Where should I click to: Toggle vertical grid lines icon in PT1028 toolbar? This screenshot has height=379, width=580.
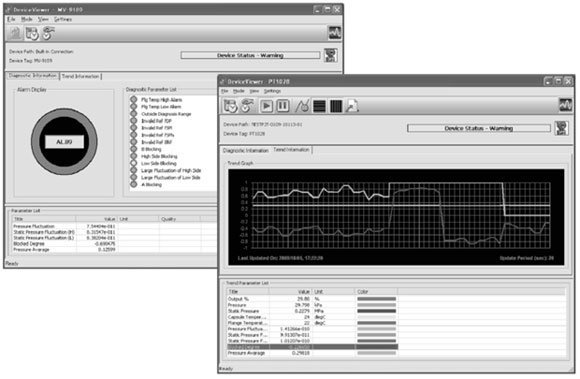click(336, 106)
